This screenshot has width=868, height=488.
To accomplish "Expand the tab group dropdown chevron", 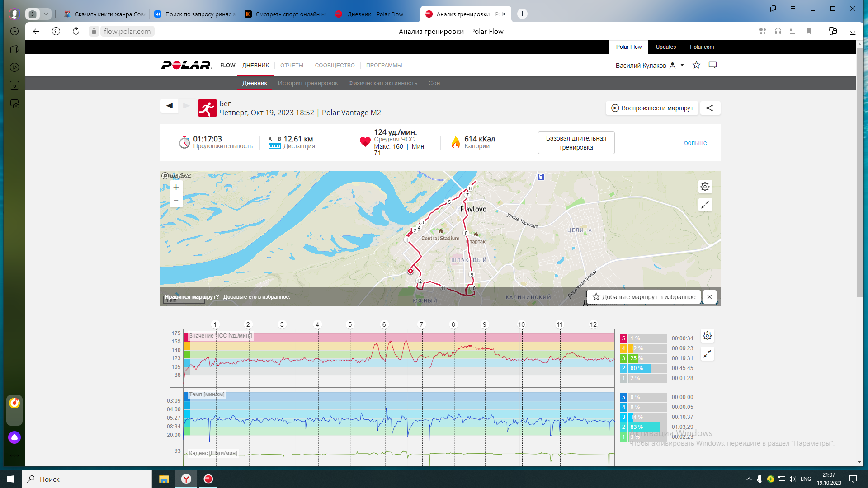I will click(46, 14).
